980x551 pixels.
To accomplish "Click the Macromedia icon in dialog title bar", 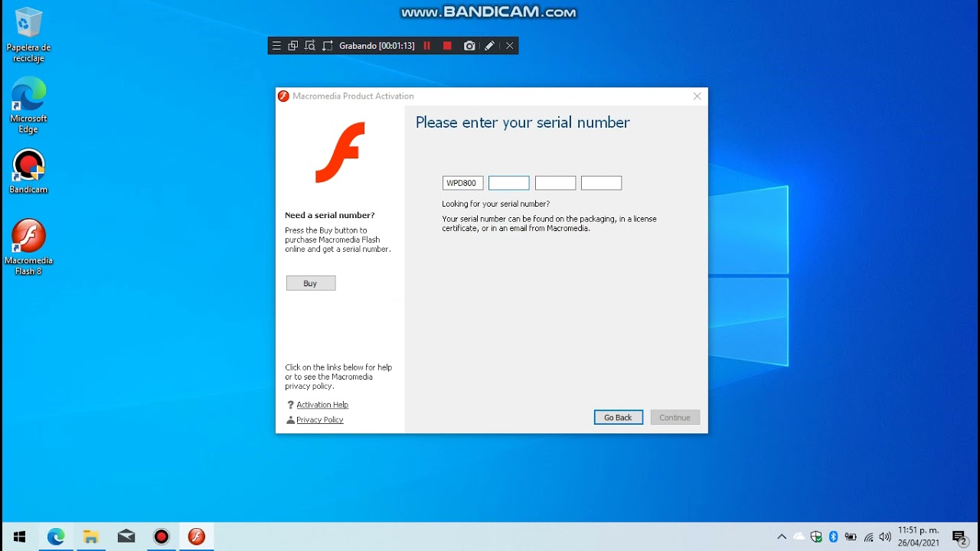I will pyautogui.click(x=284, y=96).
